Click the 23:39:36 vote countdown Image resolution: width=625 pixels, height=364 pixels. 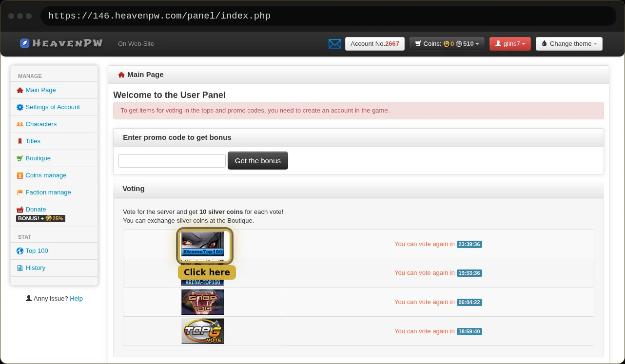pos(469,244)
